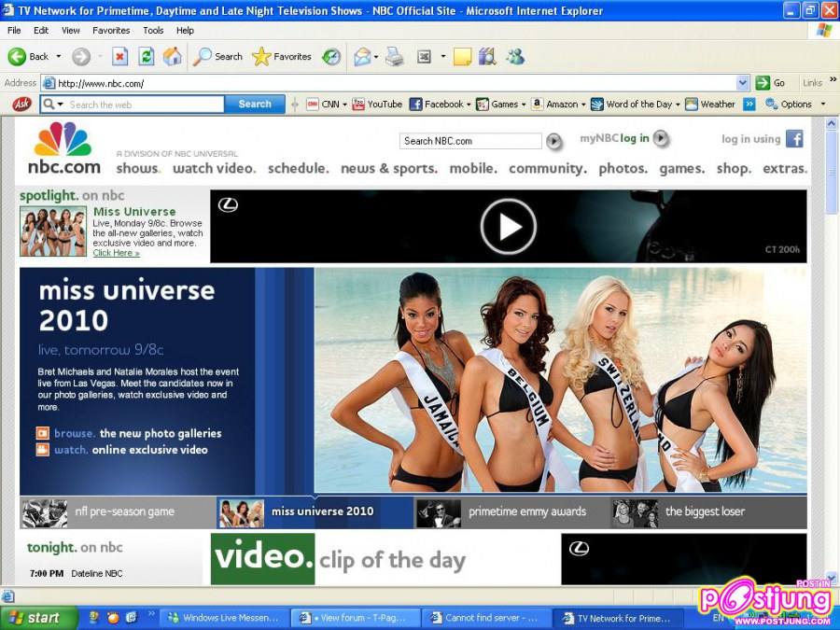Open the Tools menu
840x630 pixels.
[153, 31]
